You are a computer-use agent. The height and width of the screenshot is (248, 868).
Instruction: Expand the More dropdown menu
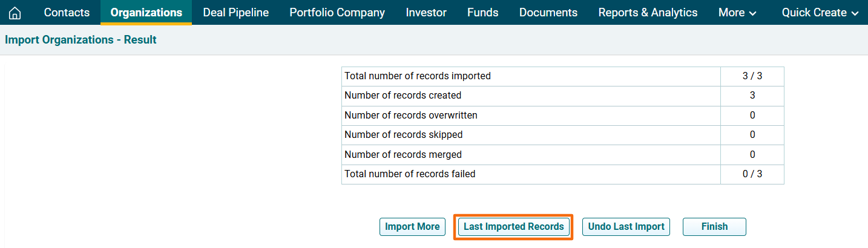[x=737, y=13]
